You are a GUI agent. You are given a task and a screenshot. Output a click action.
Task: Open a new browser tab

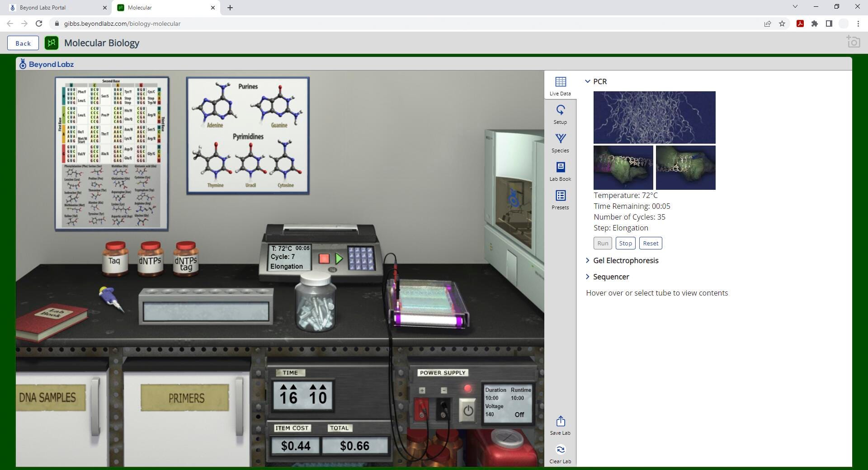pyautogui.click(x=230, y=8)
